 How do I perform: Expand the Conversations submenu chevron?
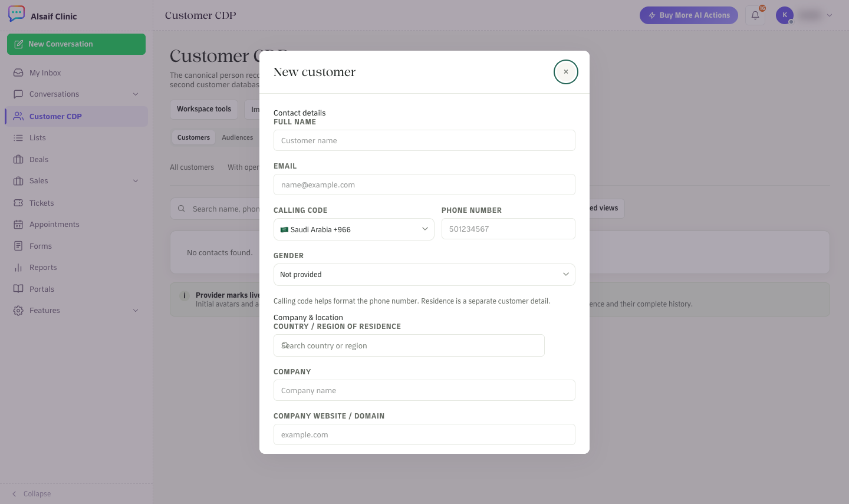(x=136, y=94)
